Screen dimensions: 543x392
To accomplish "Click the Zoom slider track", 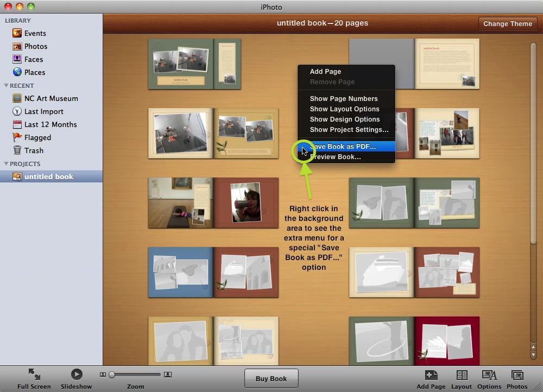I will pyautogui.click(x=136, y=375).
